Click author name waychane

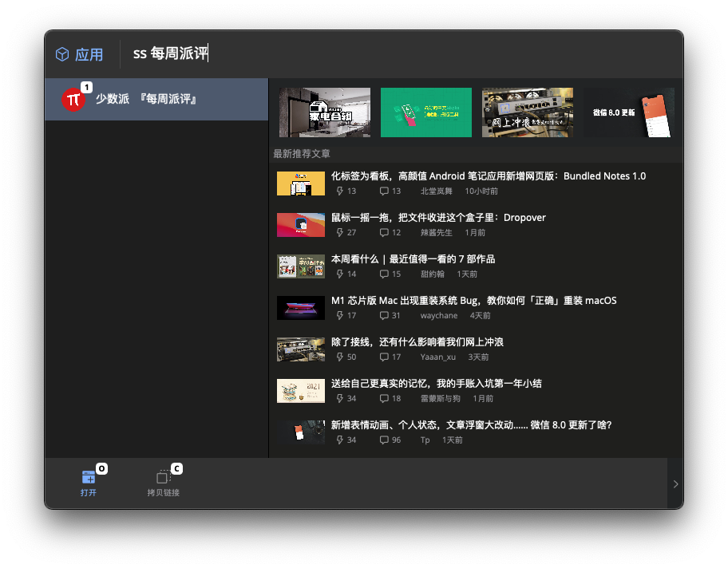point(439,315)
